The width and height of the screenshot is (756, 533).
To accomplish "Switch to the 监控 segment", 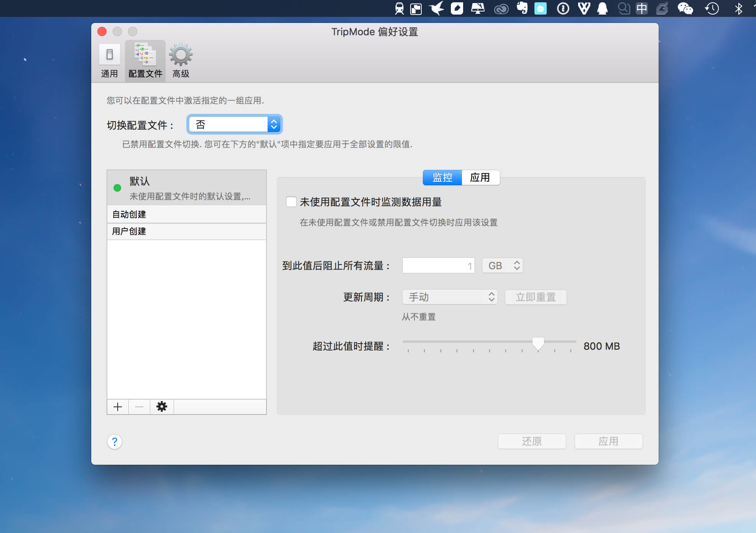I will pos(442,178).
